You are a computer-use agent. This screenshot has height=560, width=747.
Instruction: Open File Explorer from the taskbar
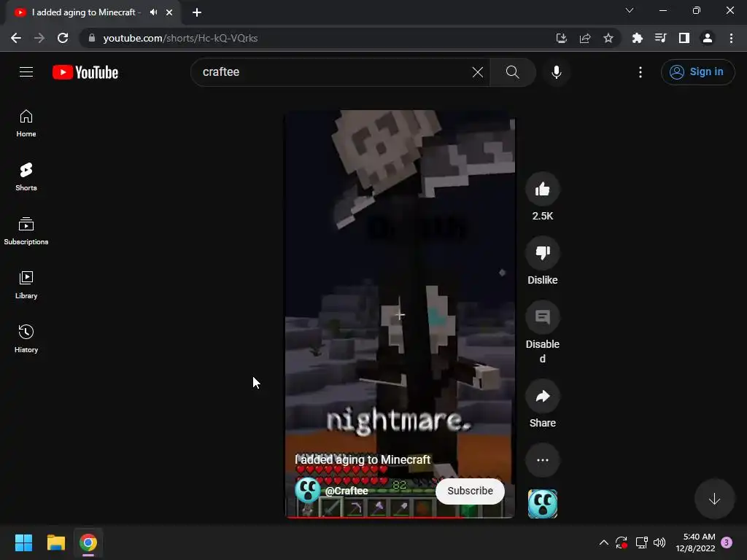pos(55,542)
